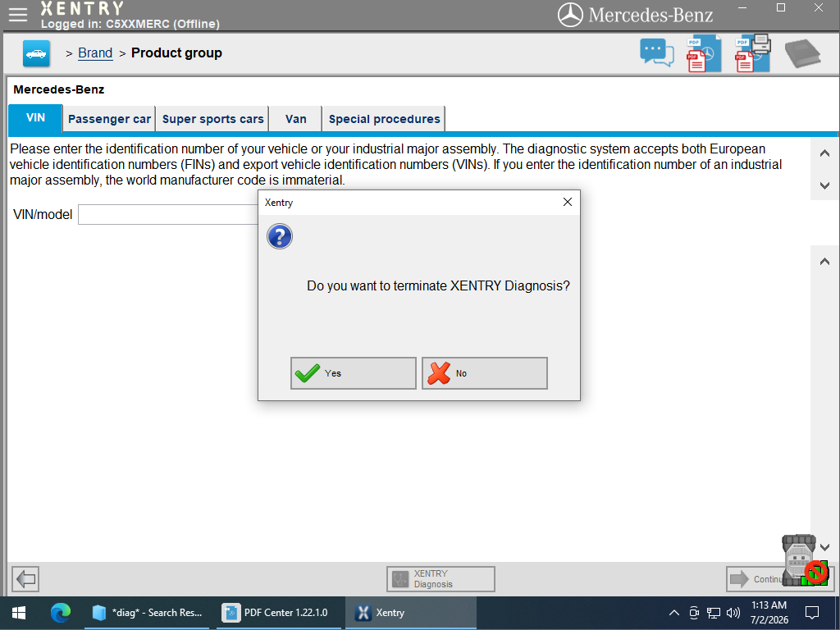Click the VIN/model input field
The height and width of the screenshot is (630, 840).
coord(168,215)
